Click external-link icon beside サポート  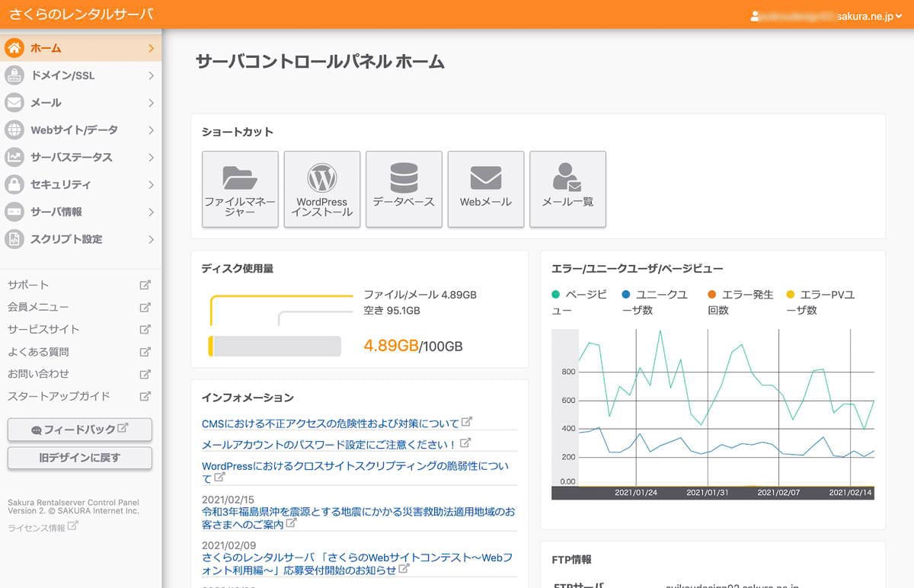coord(145,285)
